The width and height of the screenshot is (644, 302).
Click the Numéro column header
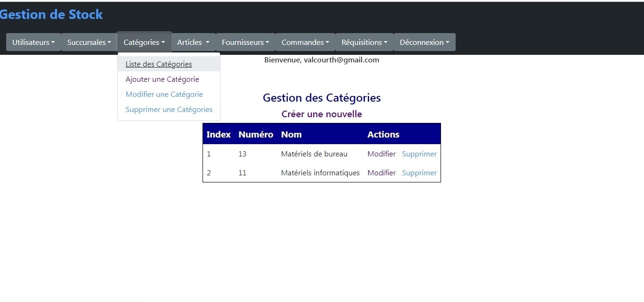tap(256, 134)
